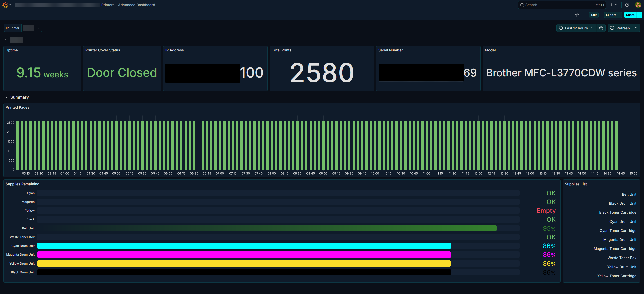Viewport: 644px width, 294px height.
Task: Collapse the first dashboard row chevron
Action: coord(6,40)
